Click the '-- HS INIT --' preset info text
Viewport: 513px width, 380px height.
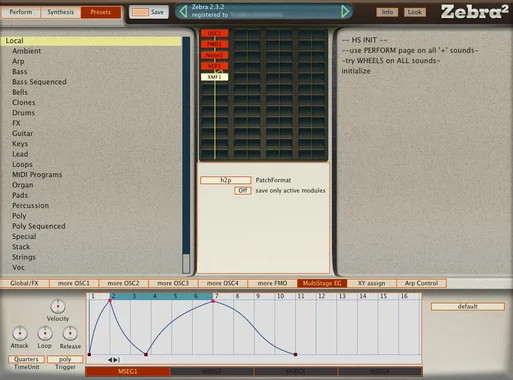(364, 40)
